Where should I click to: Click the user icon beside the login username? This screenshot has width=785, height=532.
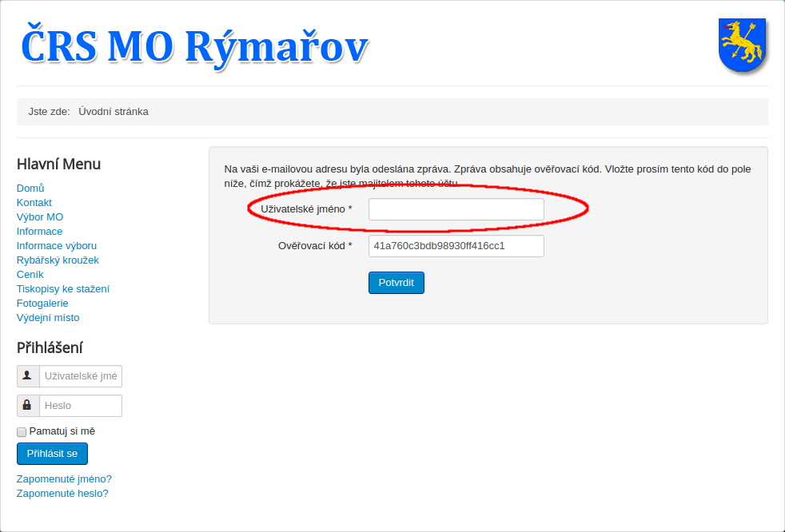28,376
